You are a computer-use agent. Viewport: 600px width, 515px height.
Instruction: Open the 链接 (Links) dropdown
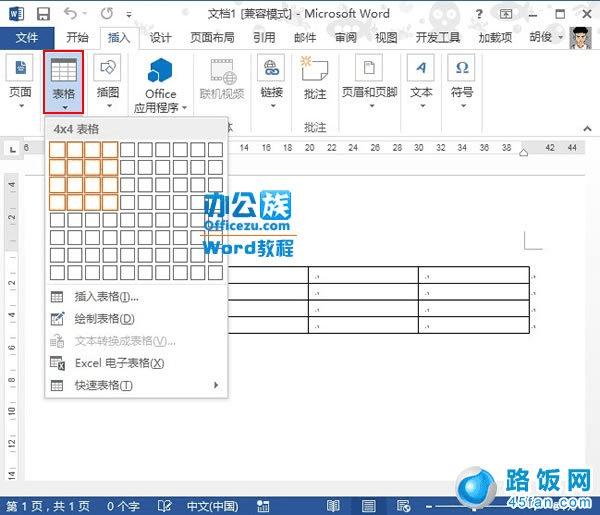coord(272,81)
